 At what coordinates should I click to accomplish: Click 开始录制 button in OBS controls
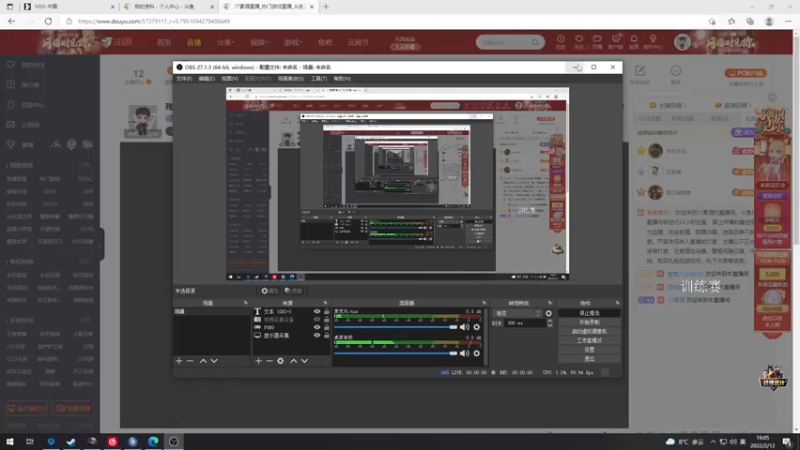[x=589, y=322]
